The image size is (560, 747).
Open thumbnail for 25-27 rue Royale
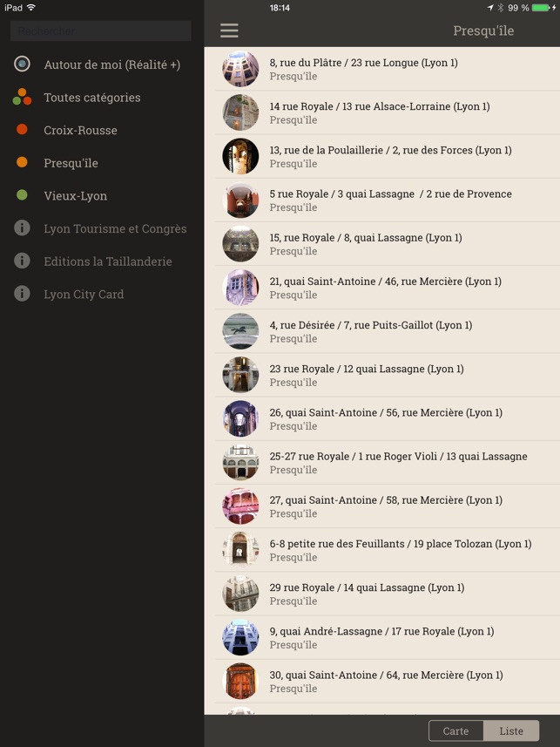click(240, 463)
